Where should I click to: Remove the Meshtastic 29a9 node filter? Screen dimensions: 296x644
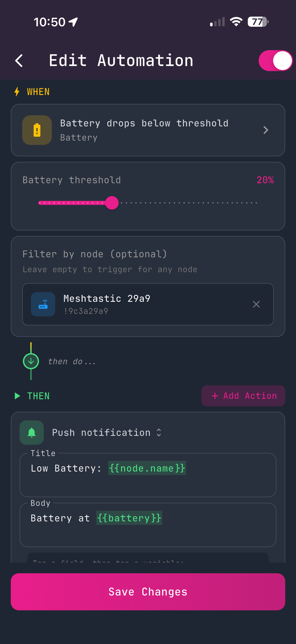(x=256, y=304)
